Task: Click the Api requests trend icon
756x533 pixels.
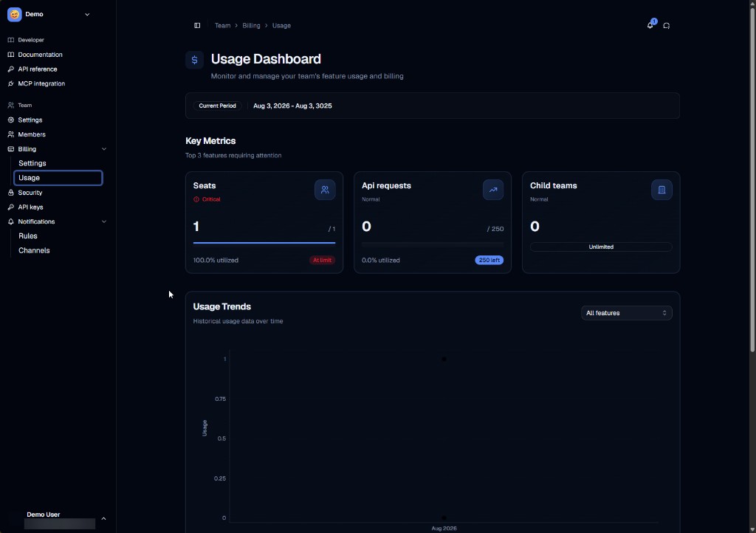Action: point(493,190)
